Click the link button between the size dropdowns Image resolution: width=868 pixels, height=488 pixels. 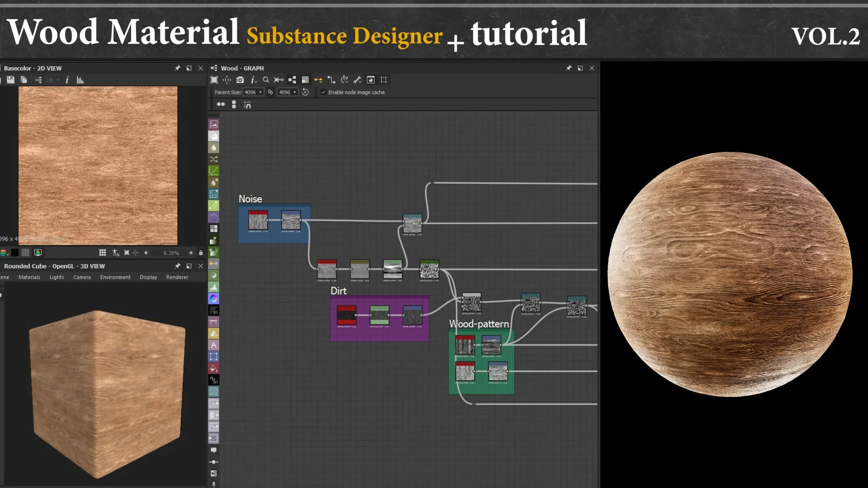[x=270, y=92]
